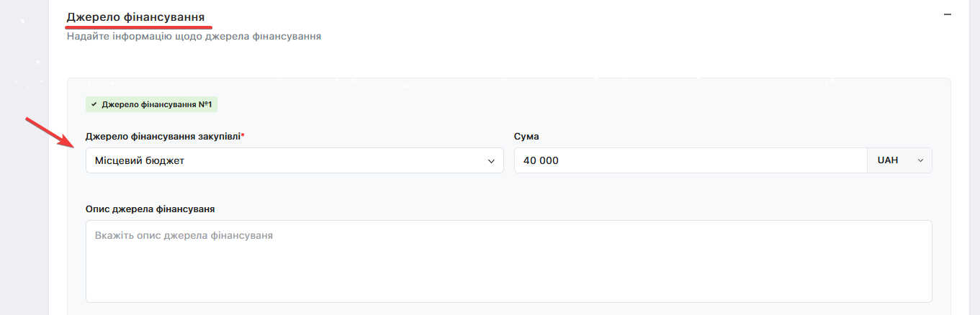Click the red asterisk required marker
The image size is (980, 315).
point(243,136)
